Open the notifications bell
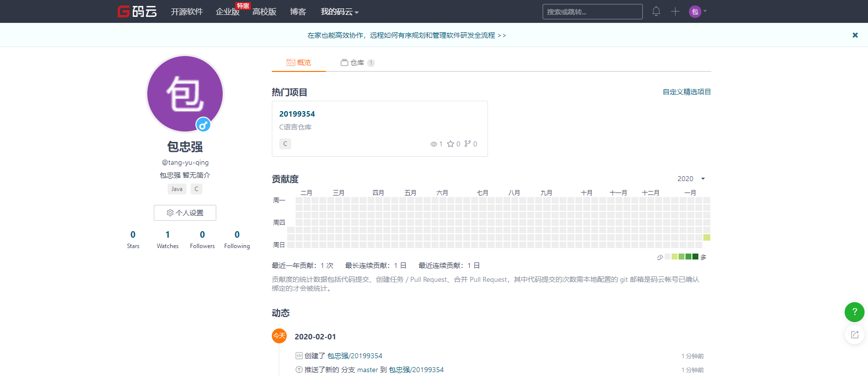This screenshot has height=388, width=868. click(x=656, y=11)
